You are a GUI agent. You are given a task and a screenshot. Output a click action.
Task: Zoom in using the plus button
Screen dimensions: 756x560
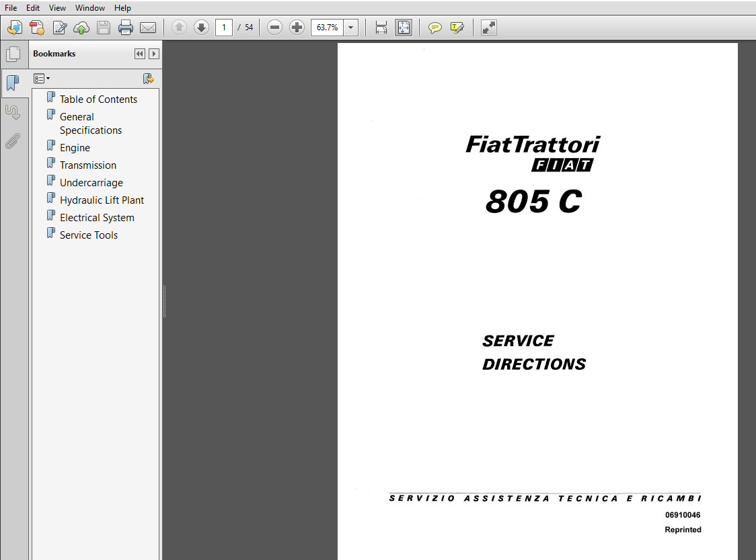(x=297, y=28)
